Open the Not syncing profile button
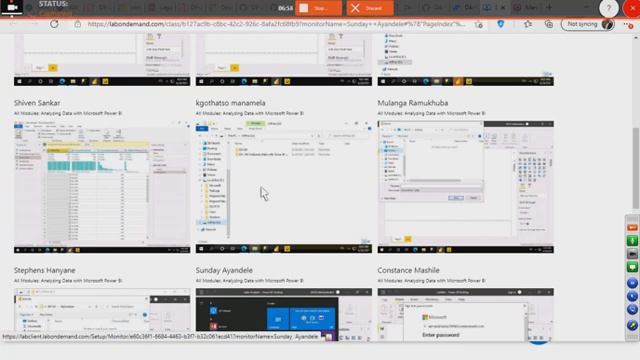Screen dimensions: 640x360 pos(588,24)
